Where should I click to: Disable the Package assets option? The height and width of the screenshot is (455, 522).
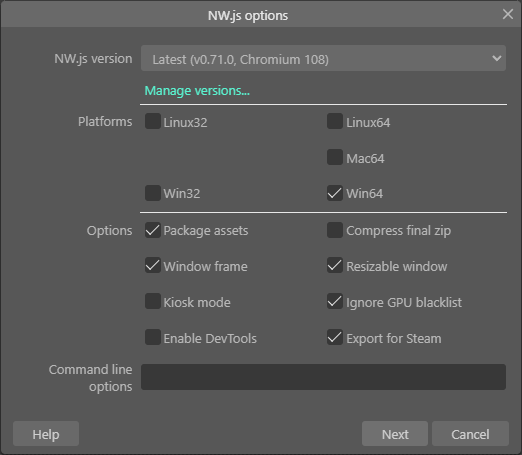(x=153, y=230)
